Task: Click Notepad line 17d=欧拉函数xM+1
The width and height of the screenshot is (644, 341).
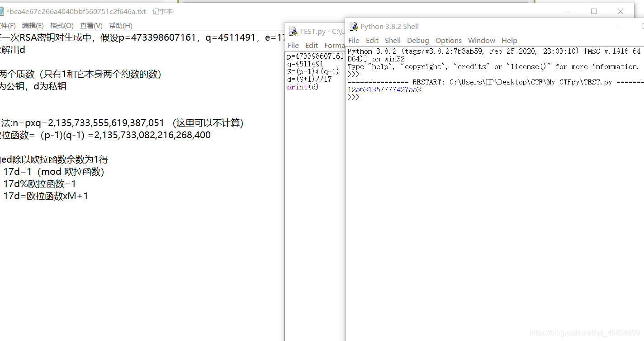Action: [46, 196]
